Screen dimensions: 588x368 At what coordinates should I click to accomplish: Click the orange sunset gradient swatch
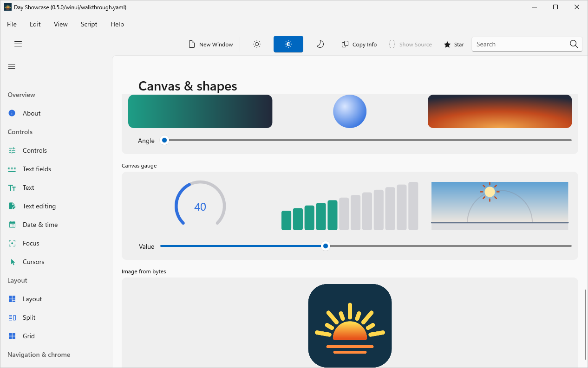coord(500,111)
